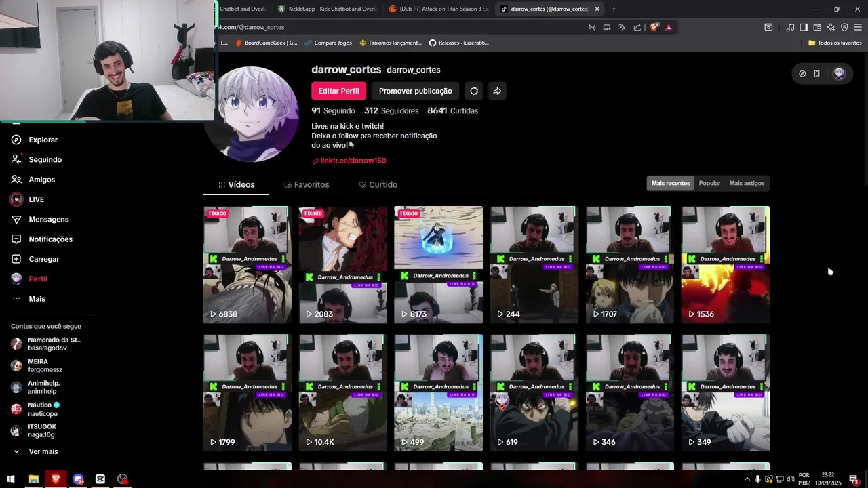Open pinned video with 2083 views
The height and width of the screenshot is (488, 868).
coord(343,264)
